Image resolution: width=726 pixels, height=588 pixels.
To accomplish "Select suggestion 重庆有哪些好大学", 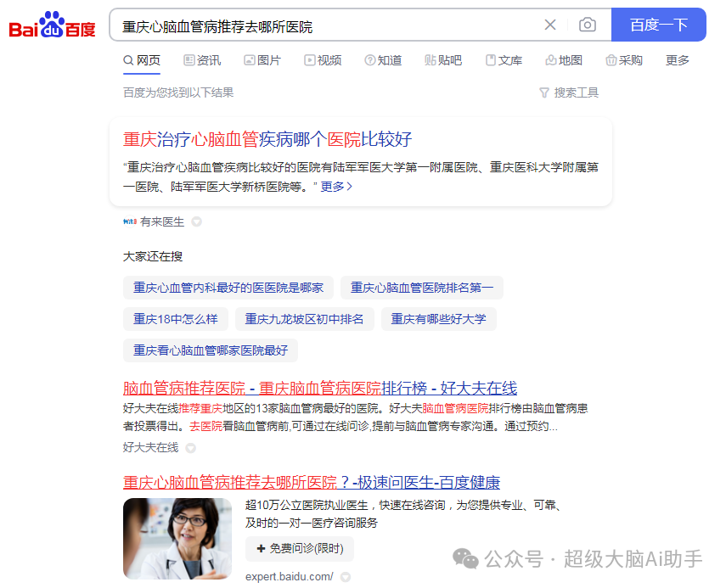I will (438, 319).
